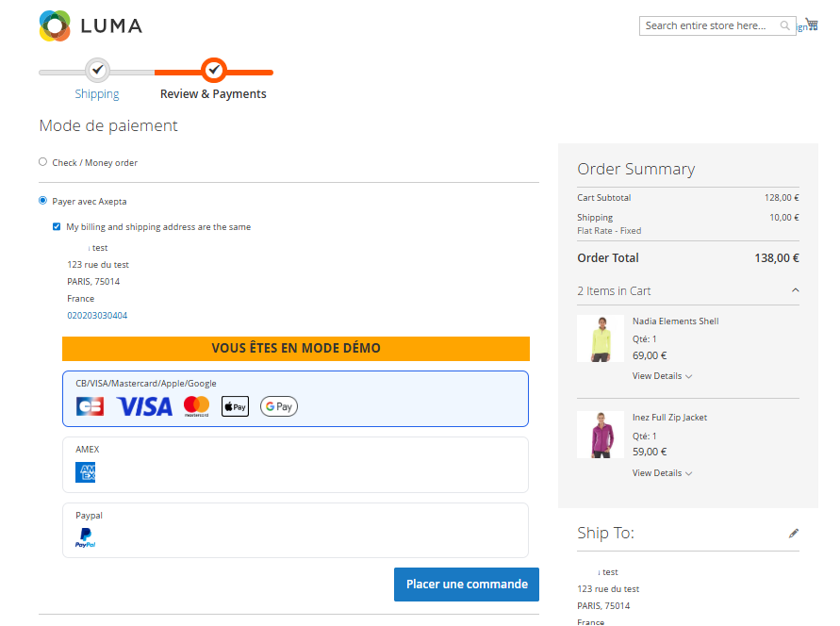This screenshot has width=840, height=626.
Task: Select Check / Money order radio button
Action: [x=42, y=162]
